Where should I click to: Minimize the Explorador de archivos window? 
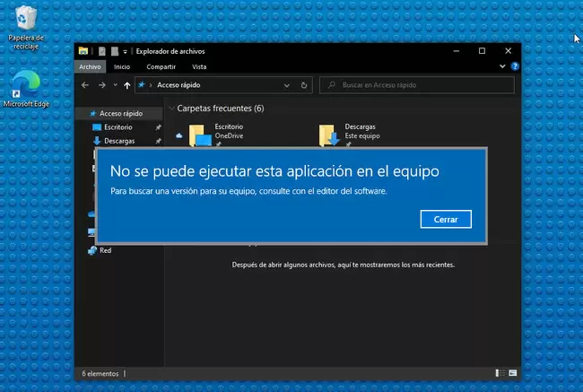tap(457, 51)
